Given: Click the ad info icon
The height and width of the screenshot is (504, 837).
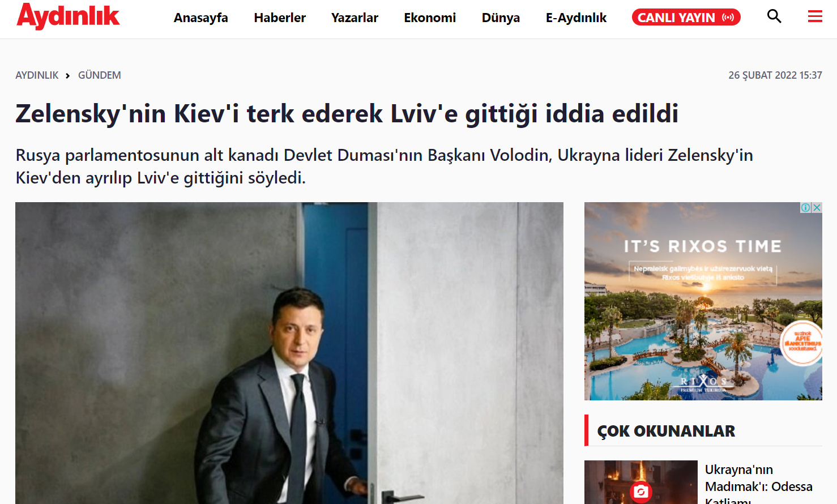Looking at the screenshot, I should coord(805,208).
